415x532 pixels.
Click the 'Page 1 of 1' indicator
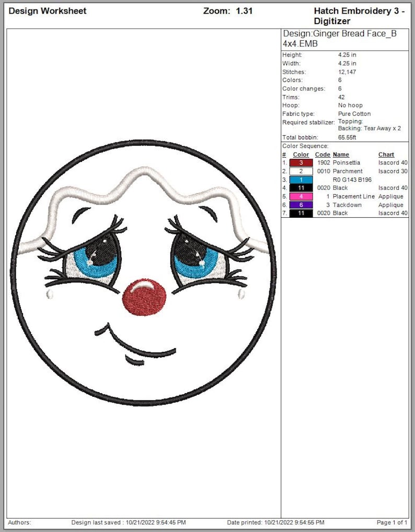click(x=392, y=523)
